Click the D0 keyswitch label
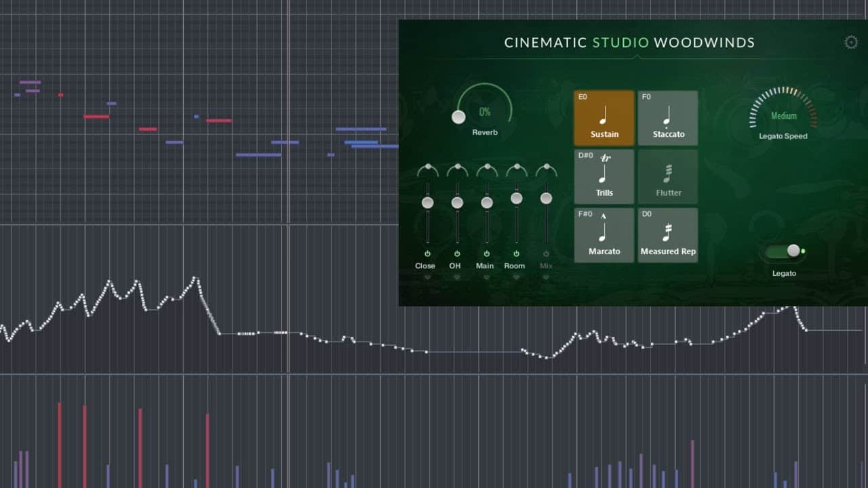Viewport: 868px width, 488px height. coord(647,214)
